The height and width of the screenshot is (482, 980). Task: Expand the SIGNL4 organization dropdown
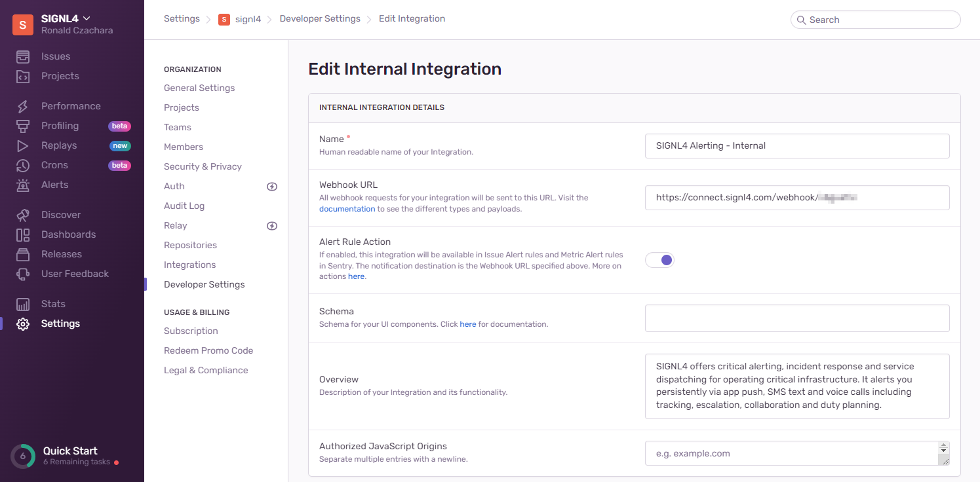(x=87, y=18)
